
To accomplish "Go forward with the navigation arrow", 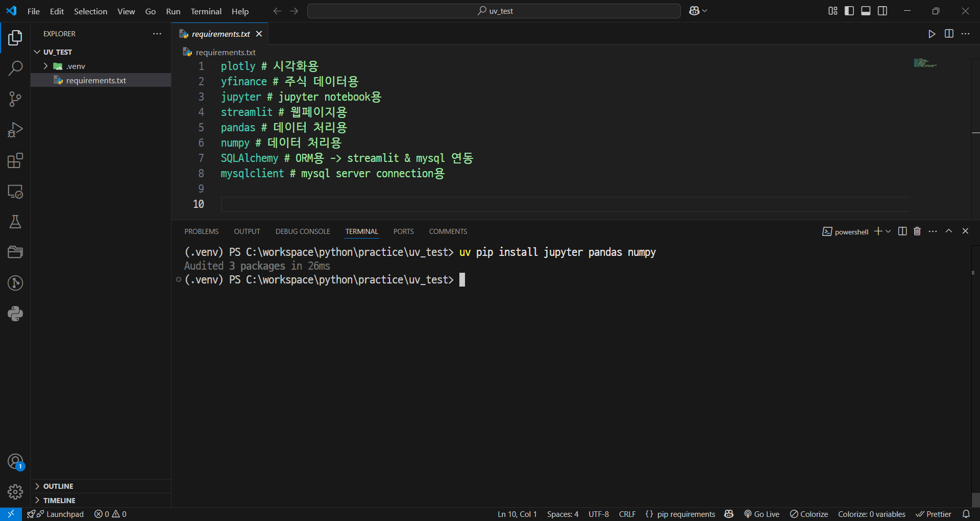I will click(x=294, y=11).
